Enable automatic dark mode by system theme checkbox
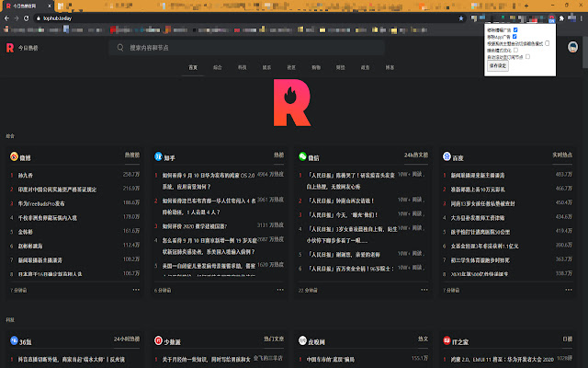 pyautogui.click(x=548, y=43)
